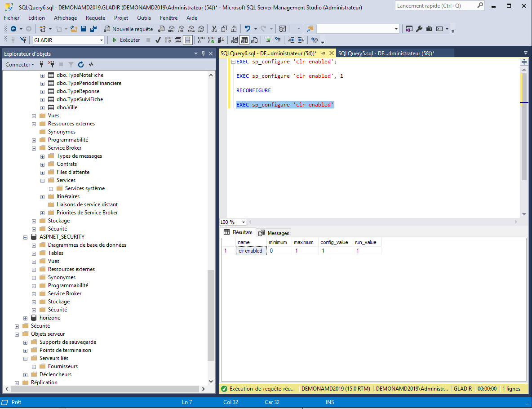This screenshot has width=532, height=409.
Task: Click the Nouvelle requête button
Action: (128, 29)
